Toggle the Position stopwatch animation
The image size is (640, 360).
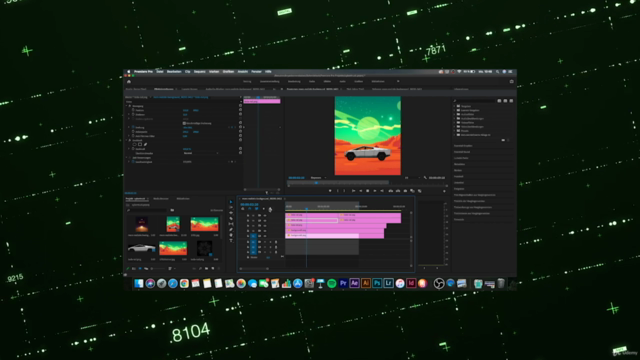click(x=133, y=110)
